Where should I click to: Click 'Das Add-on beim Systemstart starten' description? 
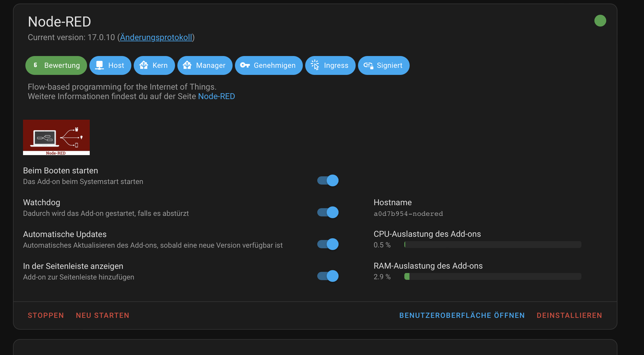[83, 182]
